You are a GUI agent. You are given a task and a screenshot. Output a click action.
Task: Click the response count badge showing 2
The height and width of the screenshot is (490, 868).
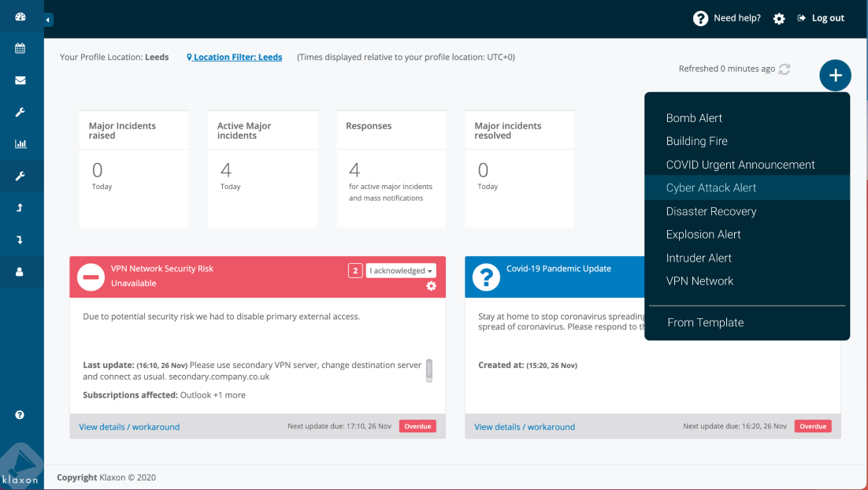click(355, 271)
